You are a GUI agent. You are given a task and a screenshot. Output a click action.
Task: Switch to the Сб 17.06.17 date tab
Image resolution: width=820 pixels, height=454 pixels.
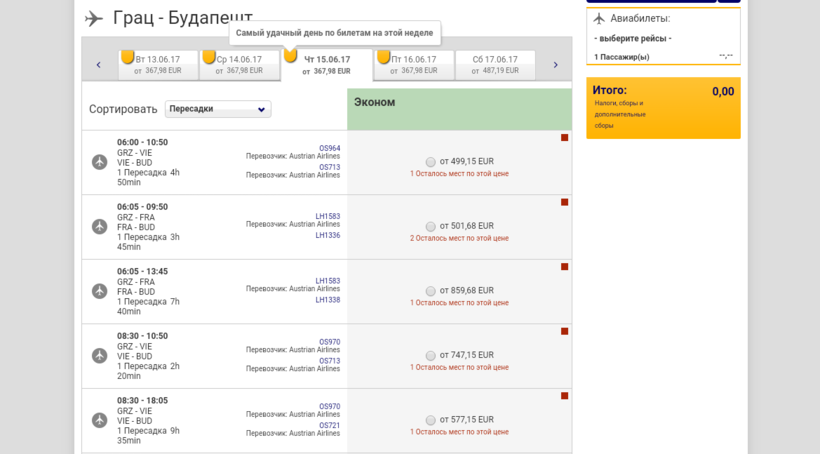pos(495,65)
